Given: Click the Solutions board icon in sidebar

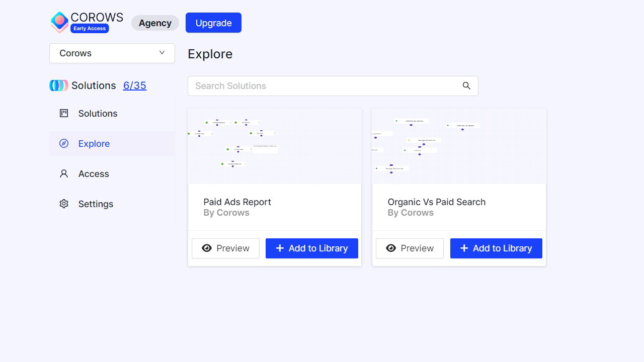Looking at the screenshot, I should pos(64,113).
